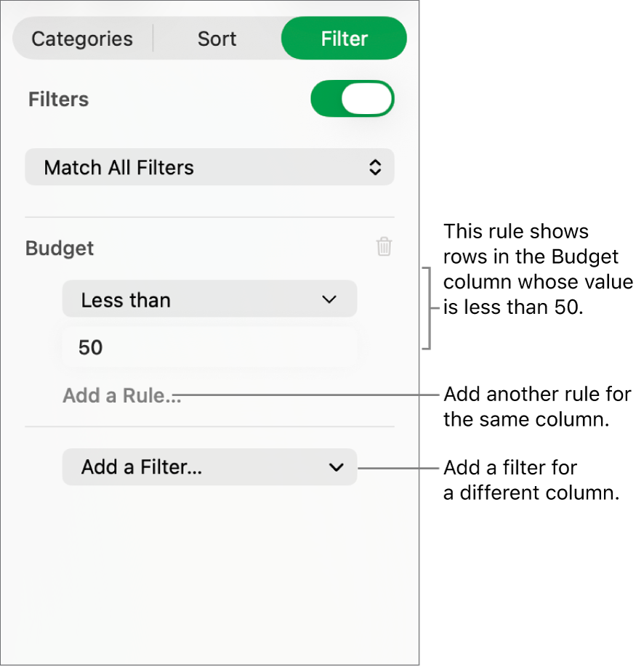Click the trash icon to delete the Budget filter
Viewport: 644px width, 667px height.
pyautogui.click(x=384, y=247)
